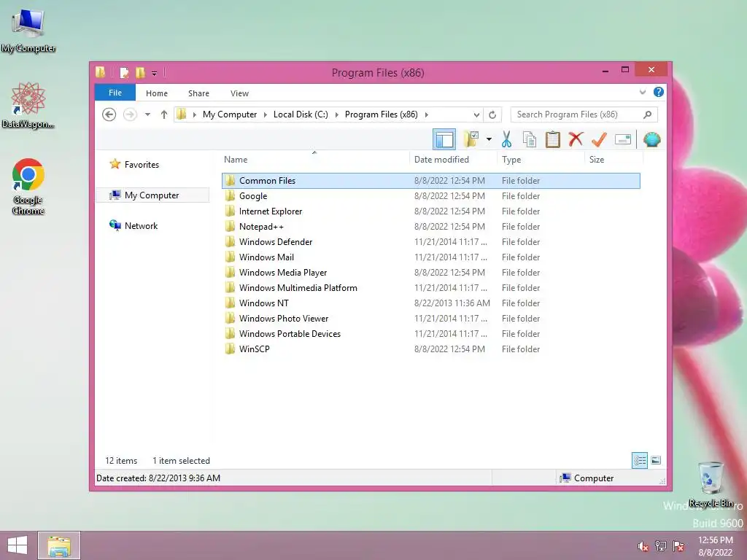Expand the arrow after Program Files (x86) breadcrumb

(426, 114)
